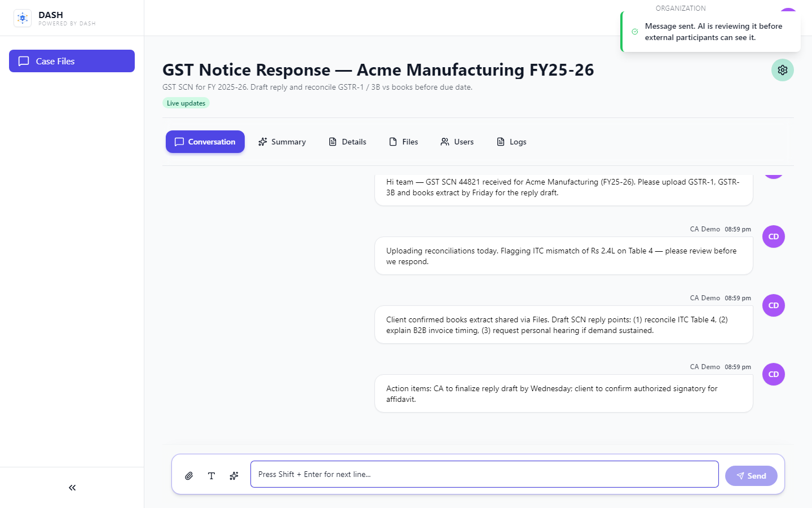Send the message with the Send button
Screen dimensions: 812x508
[x=751, y=476]
